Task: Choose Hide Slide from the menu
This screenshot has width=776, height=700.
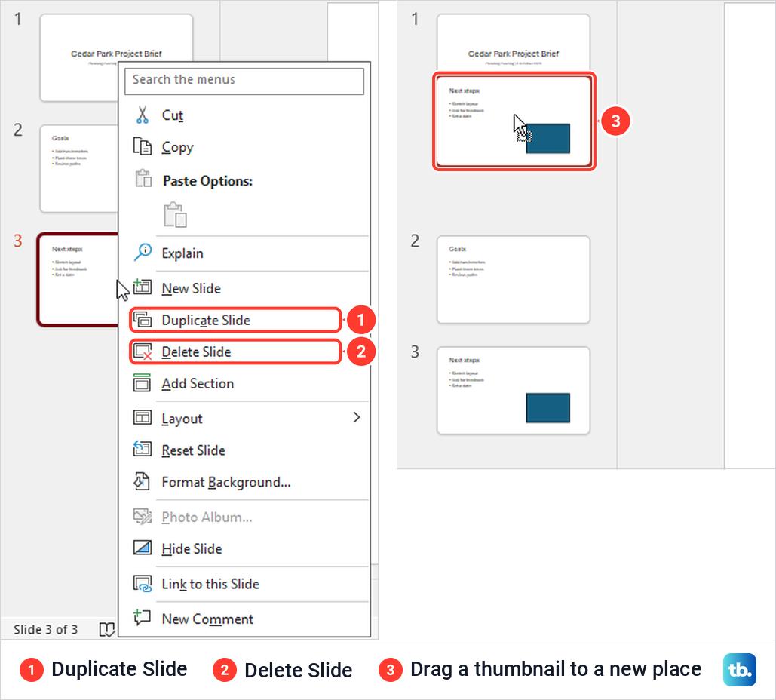Action: (x=245, y=548)
